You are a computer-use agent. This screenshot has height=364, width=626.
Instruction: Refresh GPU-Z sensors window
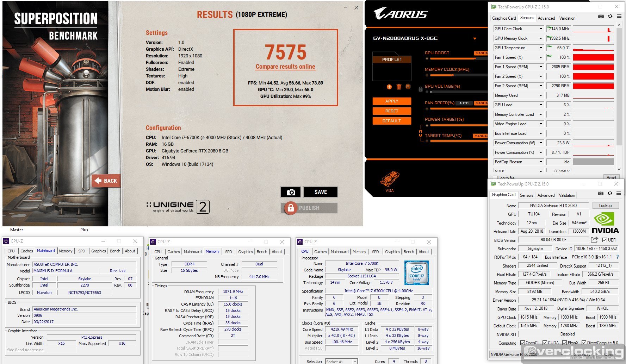pos(610,17)
